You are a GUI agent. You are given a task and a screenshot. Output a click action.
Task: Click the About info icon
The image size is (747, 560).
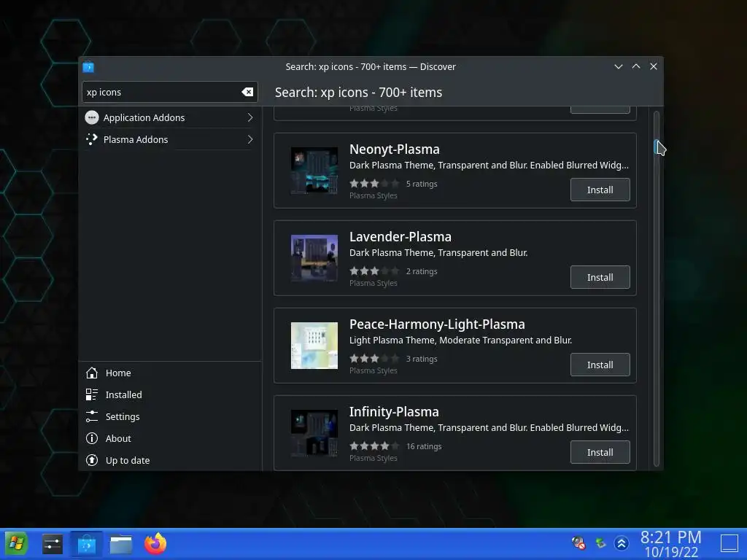(x=91, y=438)
